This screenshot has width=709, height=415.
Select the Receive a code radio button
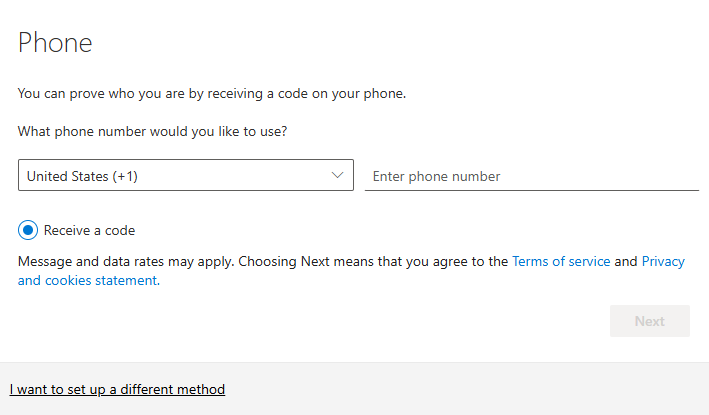28,230
